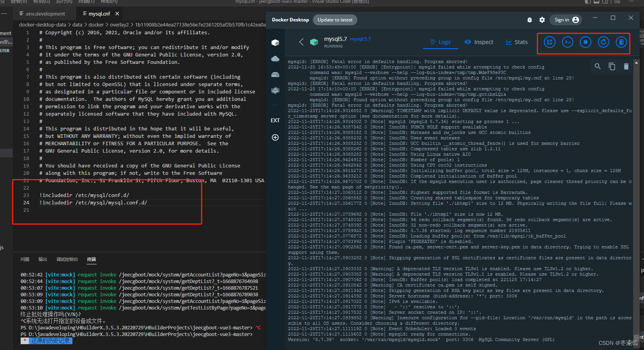The image size is (644, 350).
Task: Click the terminal prompt jeecgboot-vue3-master> at bottom
Action: [x=137, y=334]
